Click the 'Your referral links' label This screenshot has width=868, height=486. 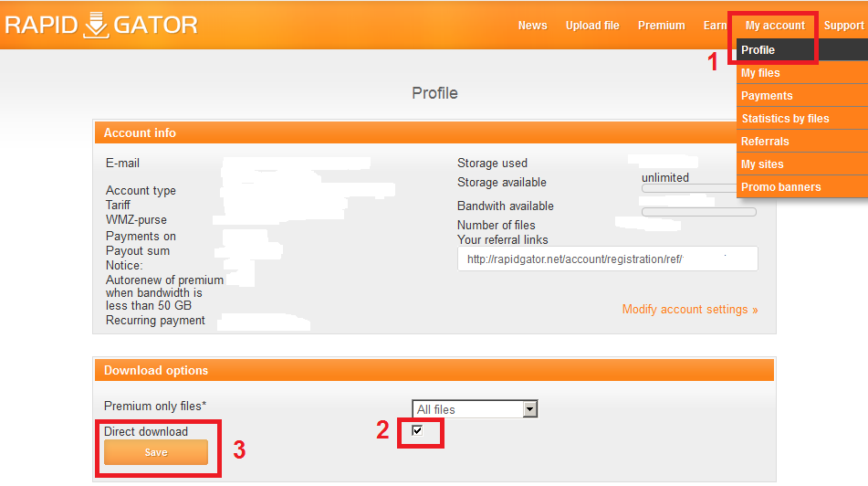coord(503,240)
